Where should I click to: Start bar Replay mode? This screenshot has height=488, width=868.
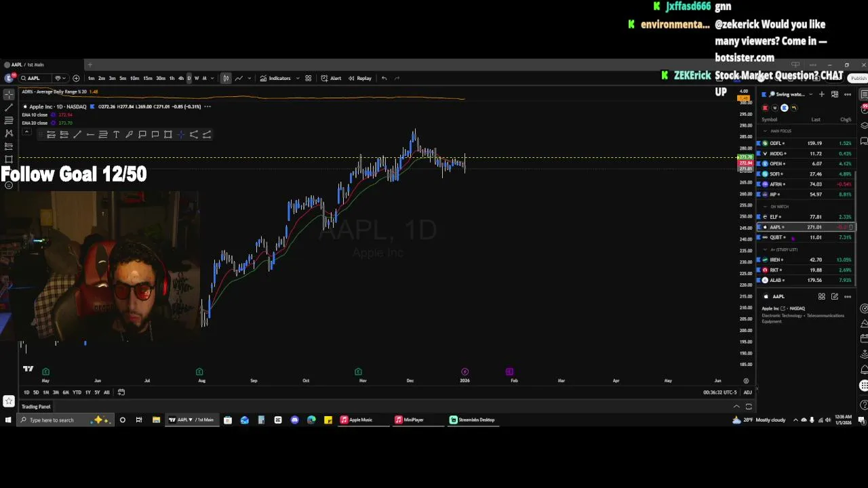(359, 78)
